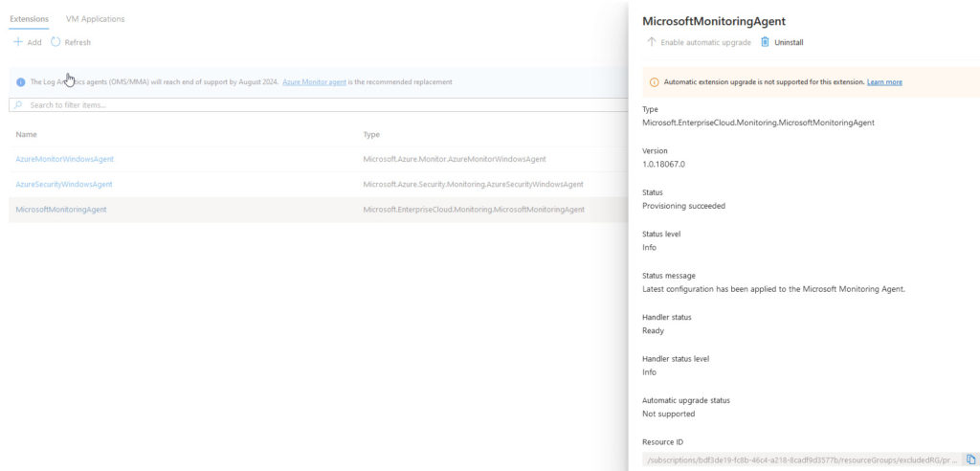Sort by the Name column header
Image resolution: width=980 pixels, height=471 pixels.
[26, 134]
